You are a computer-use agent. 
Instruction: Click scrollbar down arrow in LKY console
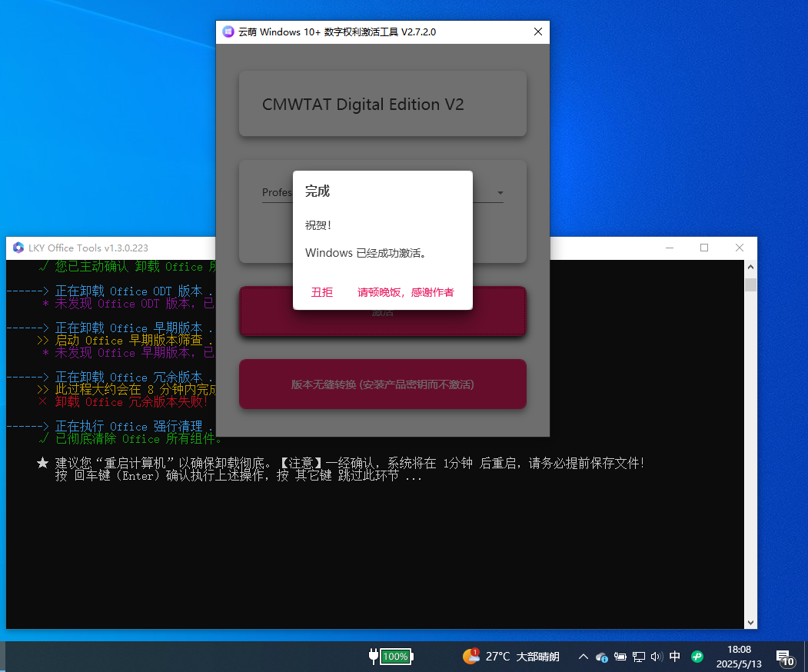pos(751,623)
